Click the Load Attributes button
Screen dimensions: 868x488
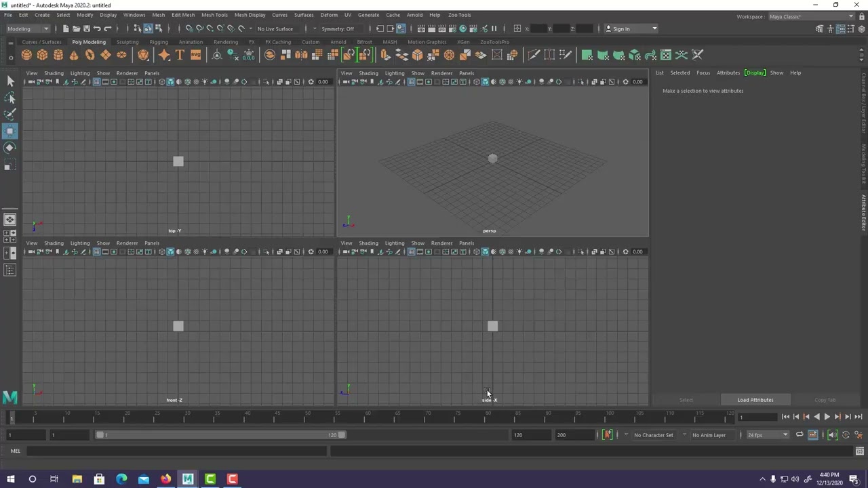pyautogui.click(x=755, y=400)
